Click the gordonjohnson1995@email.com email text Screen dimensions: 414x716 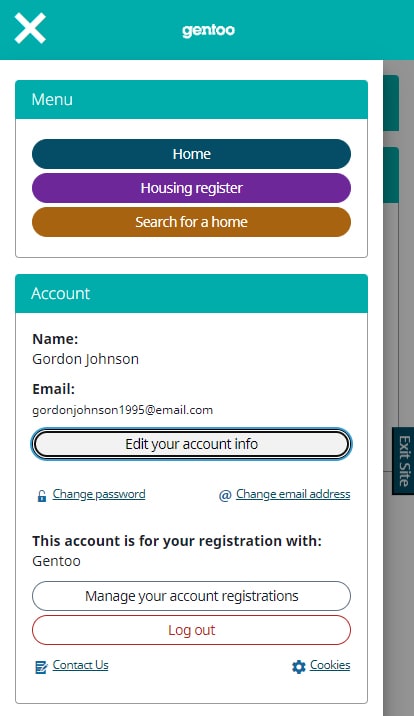[x=122, y=410]
